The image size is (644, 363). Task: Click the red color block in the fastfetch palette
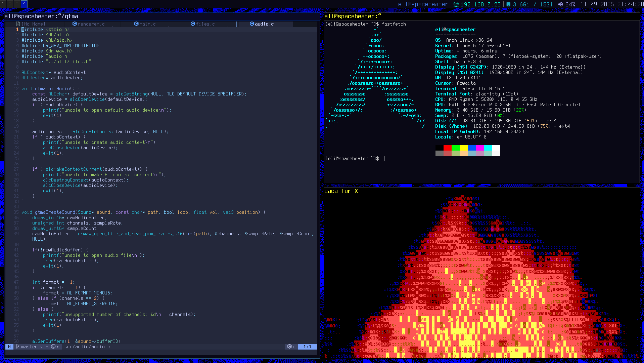click(447, 148)
